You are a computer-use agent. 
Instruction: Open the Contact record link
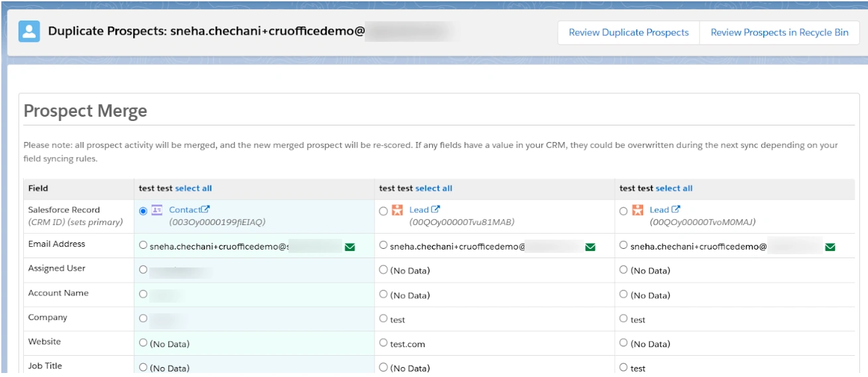pyautogui.click(x=184, y=210)
